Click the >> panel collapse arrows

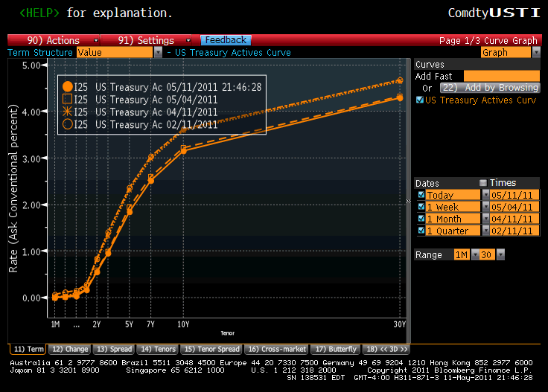point(408,201)
